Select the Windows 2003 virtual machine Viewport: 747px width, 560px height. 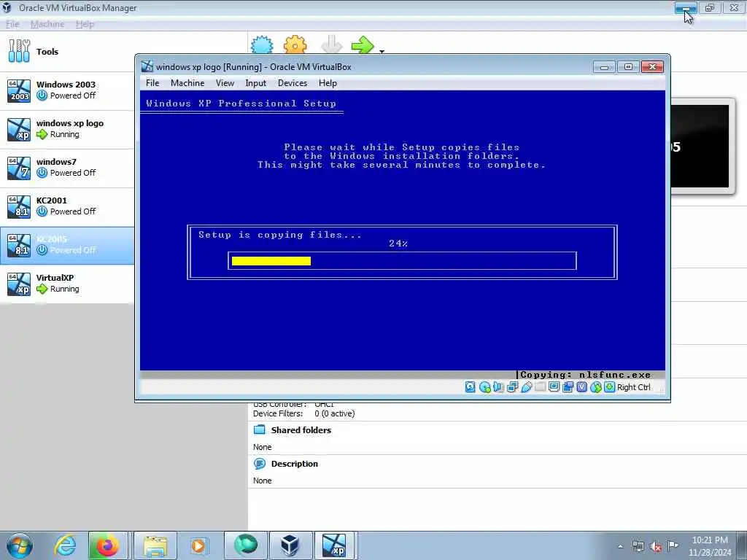(66, 90)
